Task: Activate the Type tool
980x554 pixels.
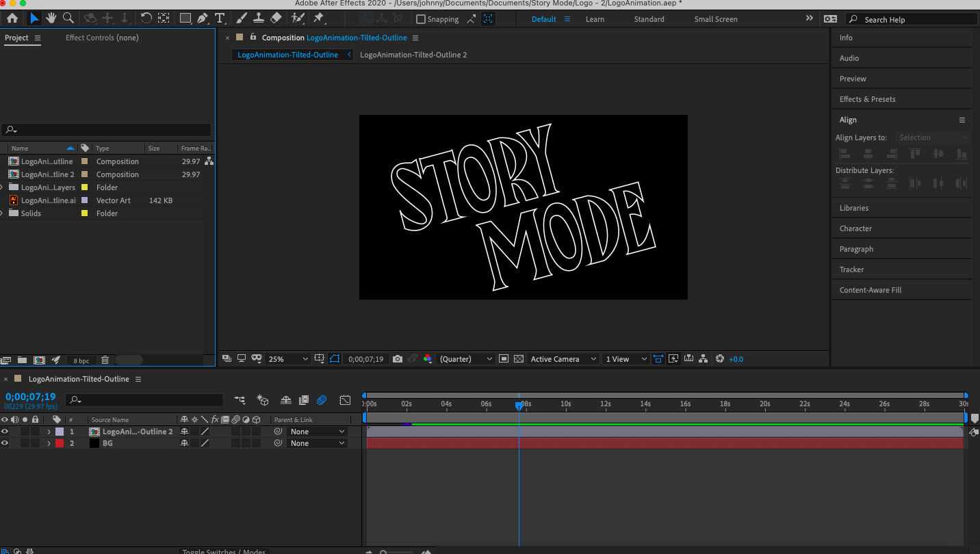Action: tap(220, 18)
